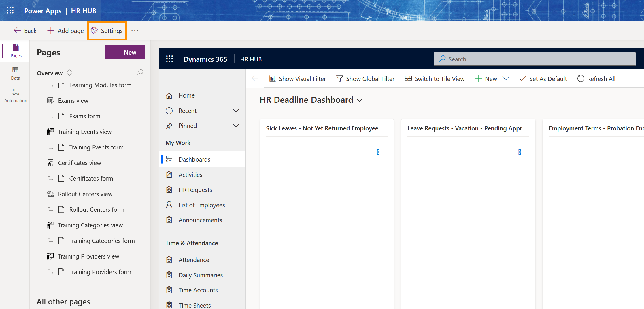The width and height of the screenshot is (644, 309).
Task: Expand the Pinned chevron
Action: (x=236, y=126)
